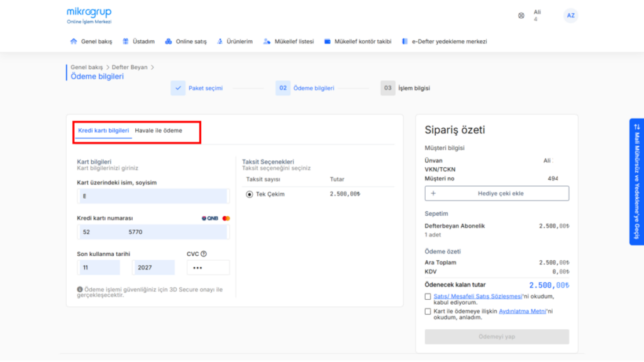Click the mikrogrup logo
This screenshot has width=644, height=362.
pos(89,16)
